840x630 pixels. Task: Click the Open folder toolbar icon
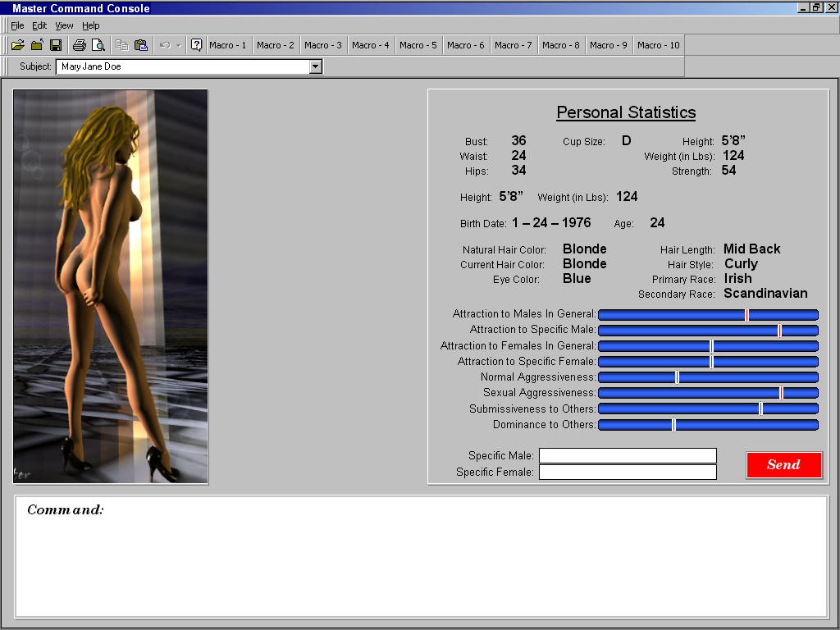tap(17, 45)
